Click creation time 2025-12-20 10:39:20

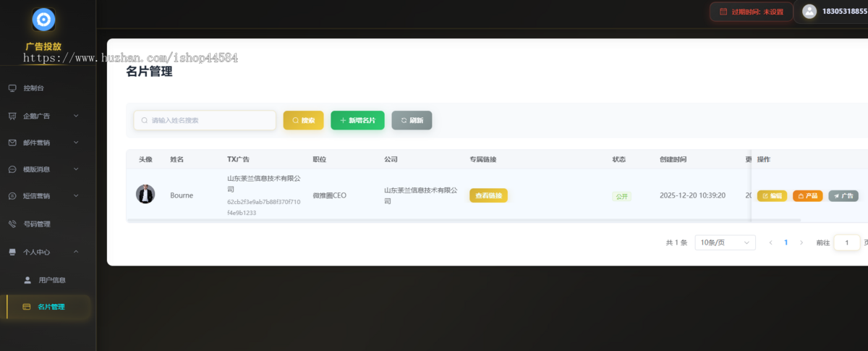tap(692, 195)
